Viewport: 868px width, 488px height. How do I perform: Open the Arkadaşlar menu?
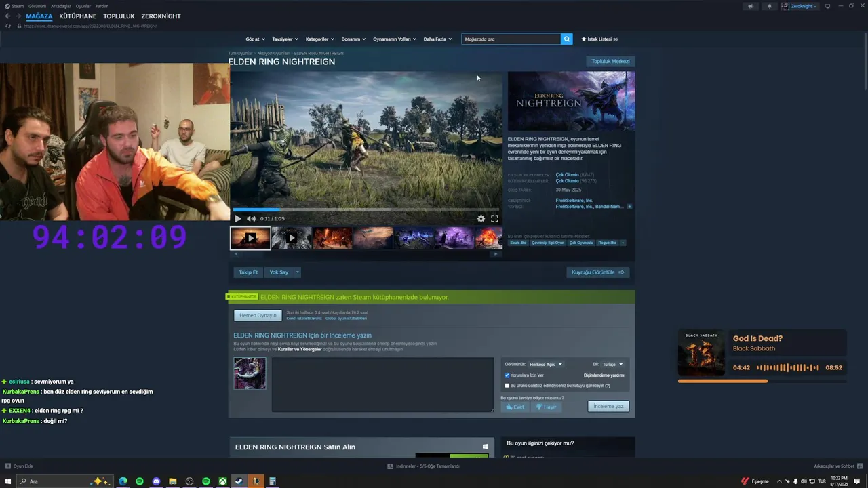point(60,6)
